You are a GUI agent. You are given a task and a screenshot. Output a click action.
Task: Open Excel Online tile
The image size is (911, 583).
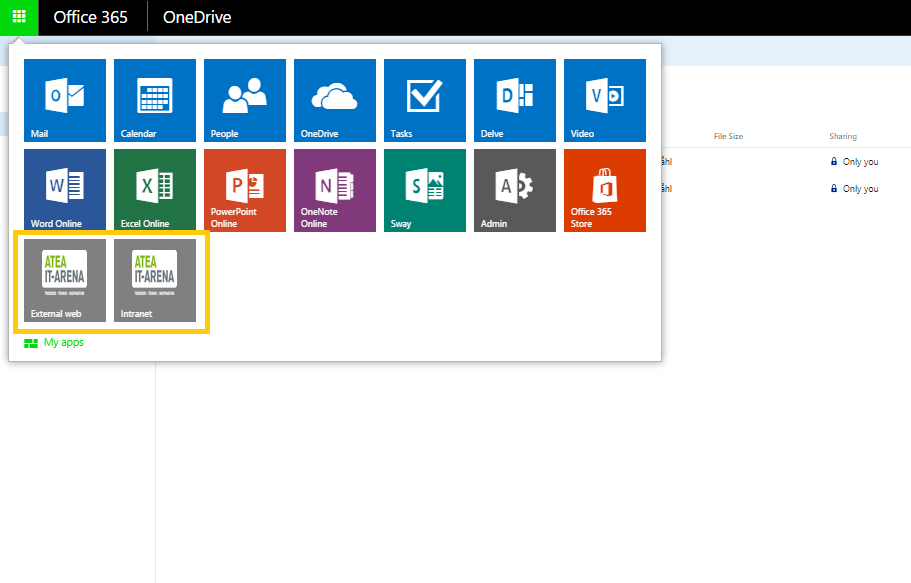[155, 190]
